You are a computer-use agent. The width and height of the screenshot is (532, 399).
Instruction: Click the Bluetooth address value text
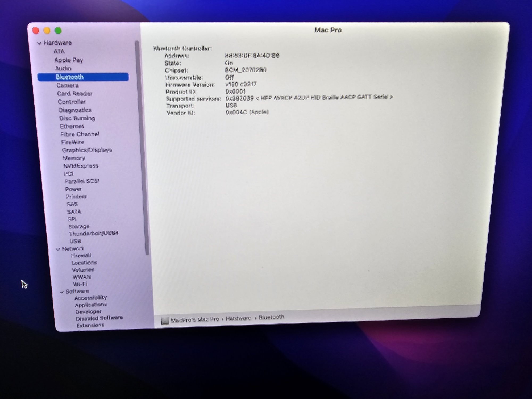[x=252, y=56]
